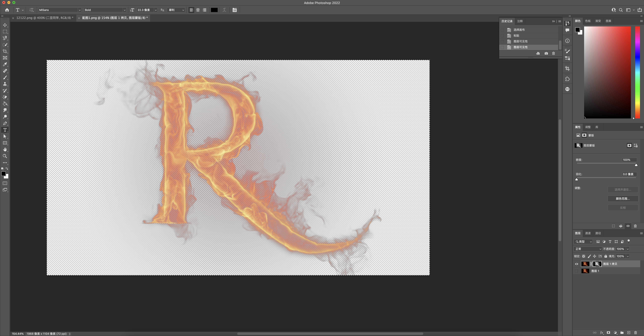Image resolution: width=644 pixels, height=336 pixels.
Task: Select the Zoom tool
Action: [x=5, y=156]
